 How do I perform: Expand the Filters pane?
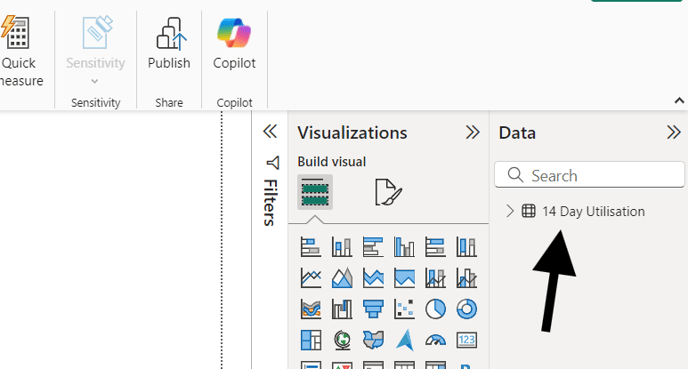270,131
